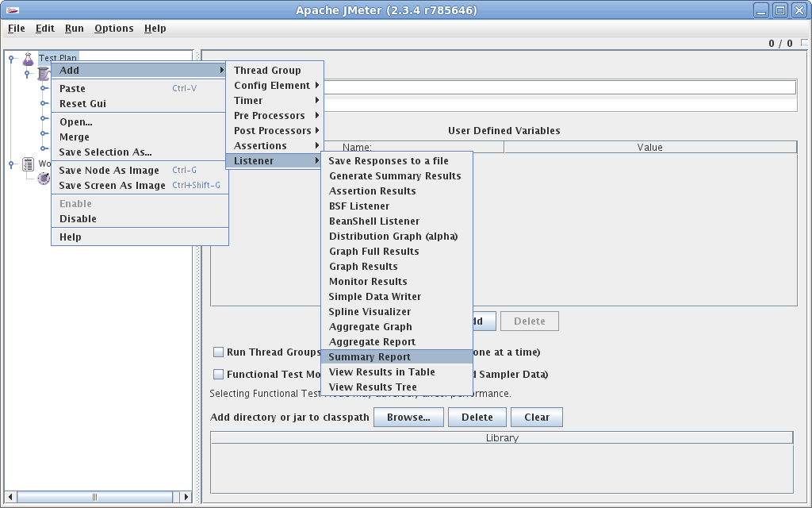Click the Clear classpath button
Screen dimensions: 812x508
537,418
